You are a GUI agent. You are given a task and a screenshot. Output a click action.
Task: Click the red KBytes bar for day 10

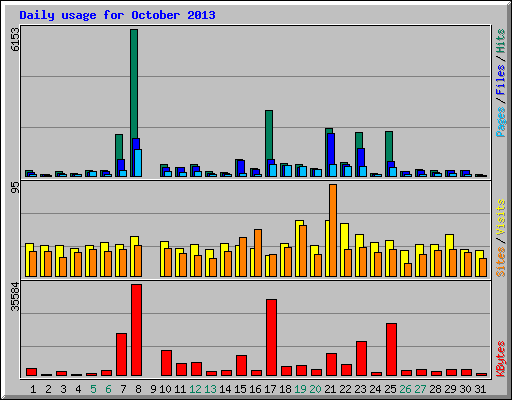(166, 363)
